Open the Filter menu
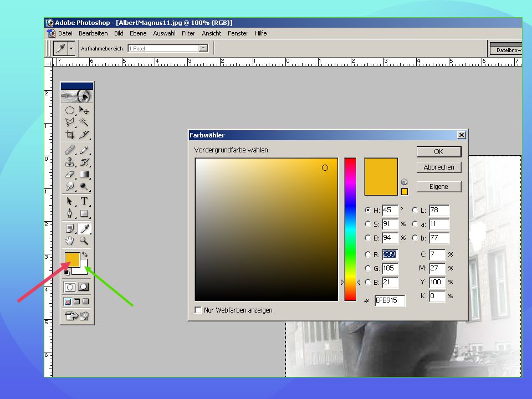The image size is (532, 399). click(x=188, y=33)
